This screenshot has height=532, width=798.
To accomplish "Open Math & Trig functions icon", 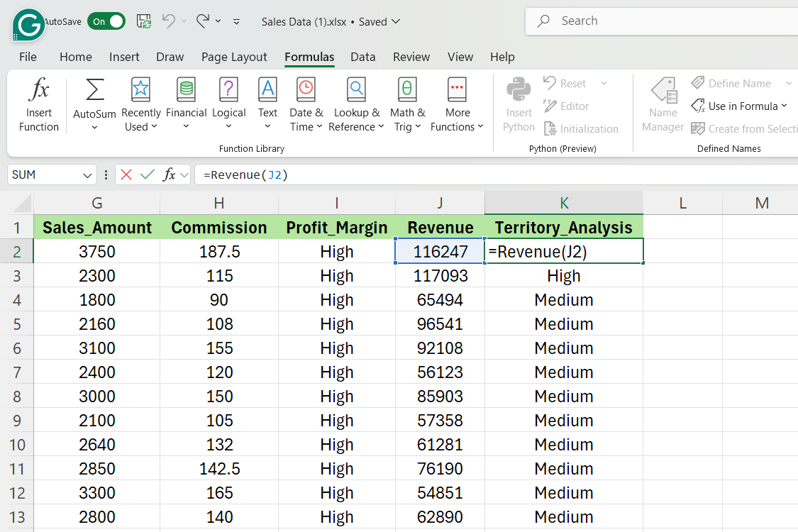I will point(407,89).
